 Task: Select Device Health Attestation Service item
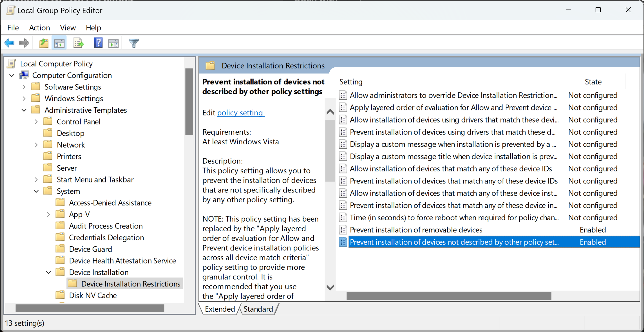122,261
